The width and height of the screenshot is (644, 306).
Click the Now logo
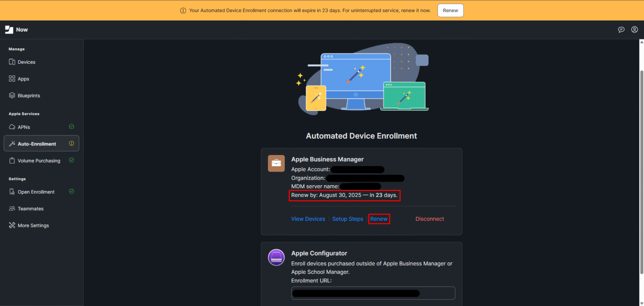click(16, 29)
